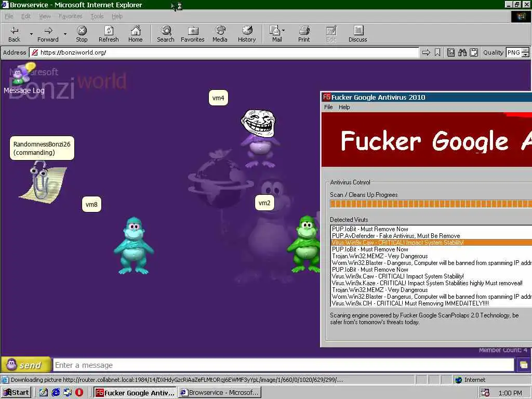Click the green Bonzi vm2 character

pos(304,244)
